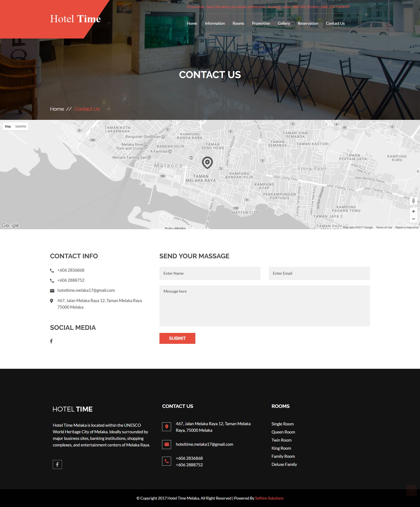420x507 pixels.
Task: Toggle the footer Facebook icon
Action: click(57, 464)
